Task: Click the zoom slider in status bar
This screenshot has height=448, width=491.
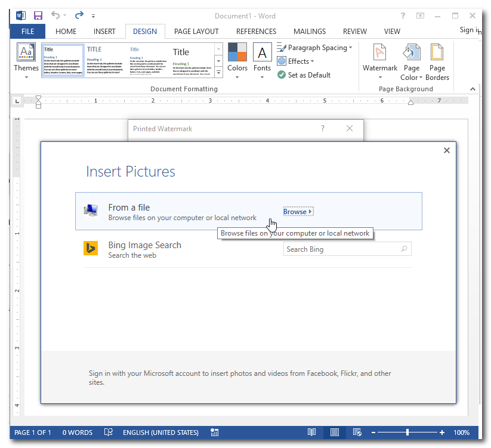Action: pyautogui.click(x=407, y=432)
